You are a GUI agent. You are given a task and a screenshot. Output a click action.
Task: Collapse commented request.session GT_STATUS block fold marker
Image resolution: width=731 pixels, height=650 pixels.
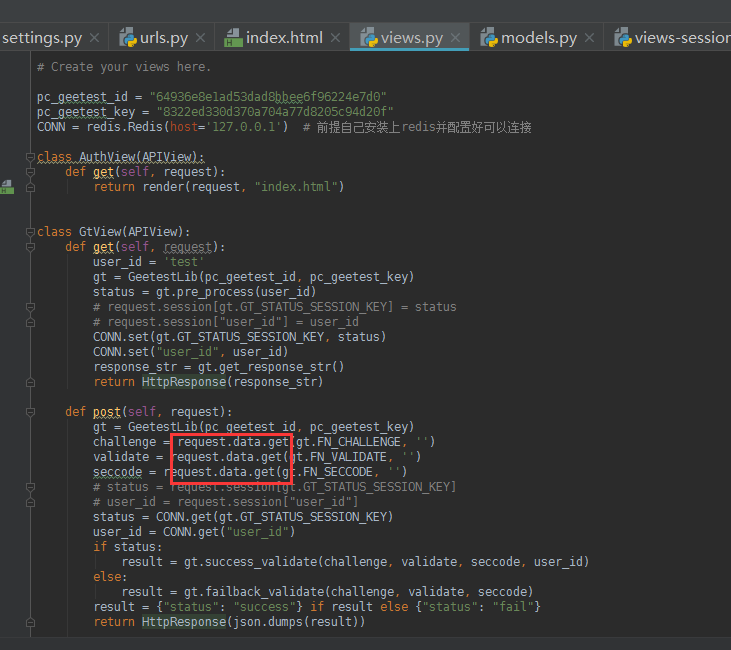(30, 307)
